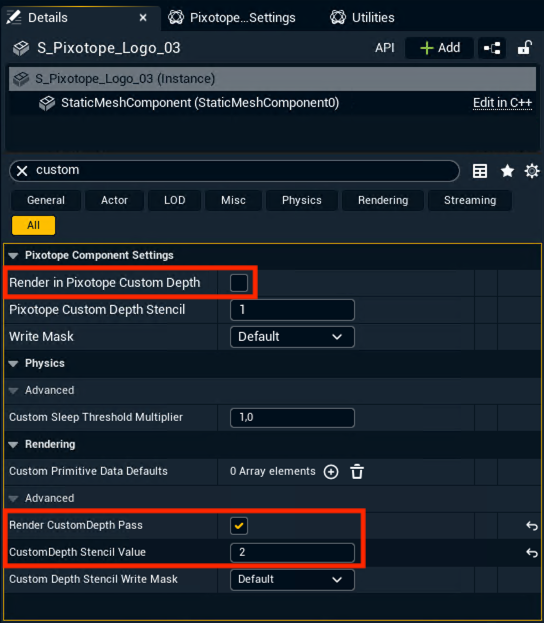Open the Blueprint/Add Script hierarchy icon
Image resolution: width=544 pixels, height=623 pixels.
(x=492, y=48)
